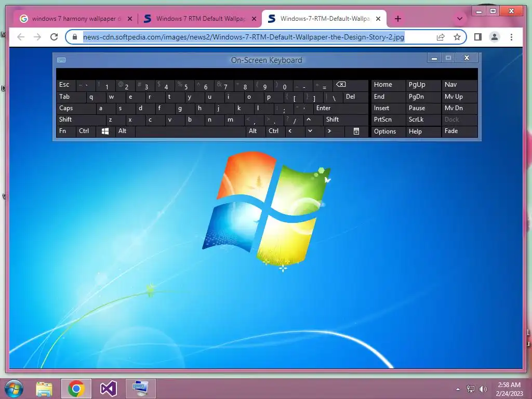Viewport: 532px width, 399px height.
Task: Click the Esc key
Action: (66, 85)
